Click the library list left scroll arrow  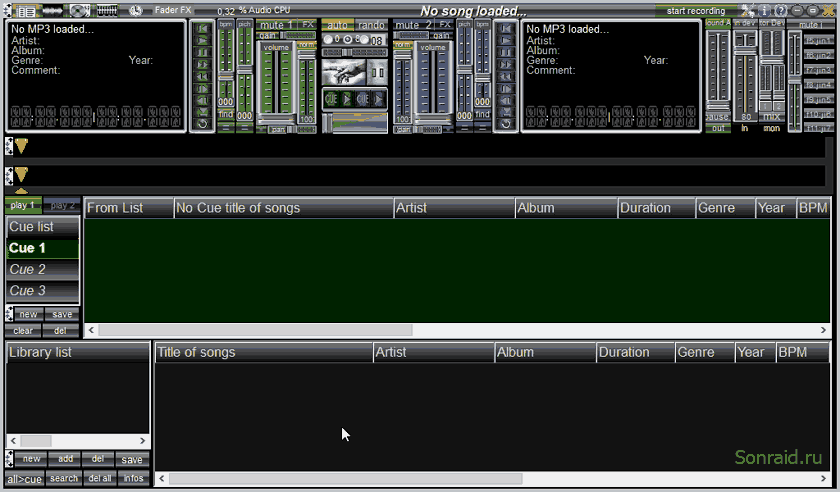[x=13, y=441]
